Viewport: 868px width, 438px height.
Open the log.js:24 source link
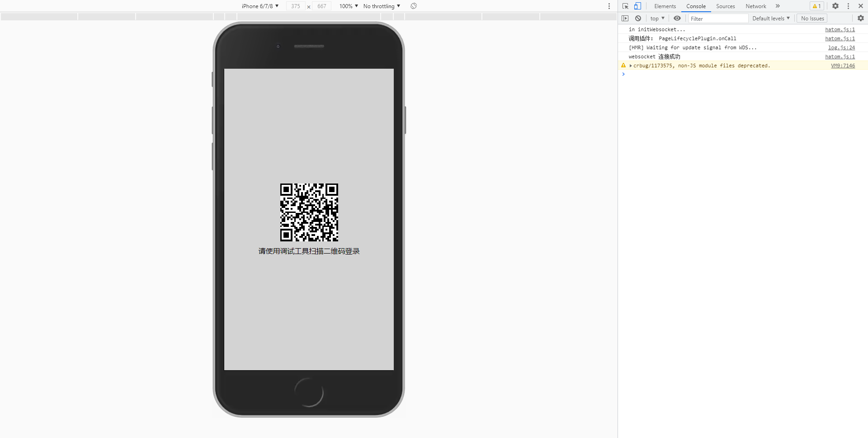(x=841, y=47)
